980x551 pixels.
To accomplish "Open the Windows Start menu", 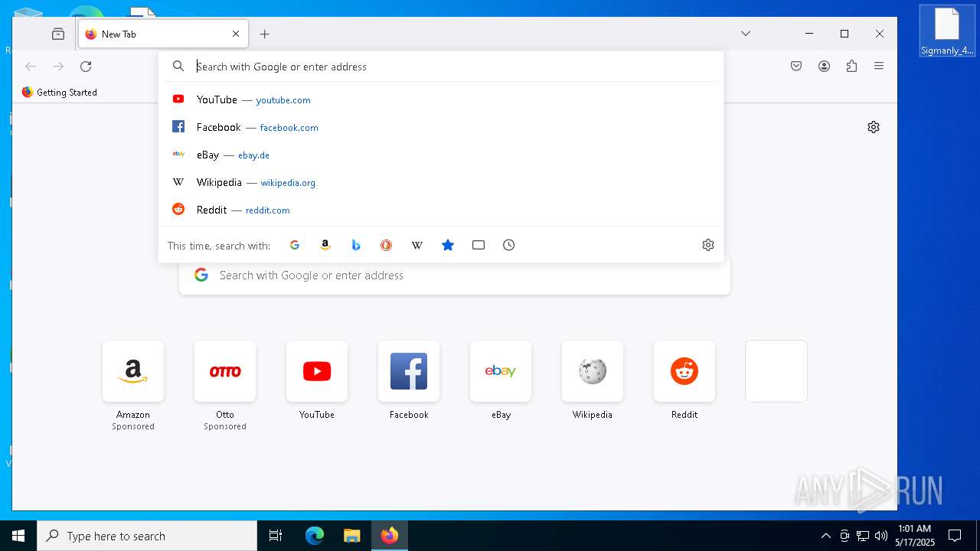I will point(18,536).
